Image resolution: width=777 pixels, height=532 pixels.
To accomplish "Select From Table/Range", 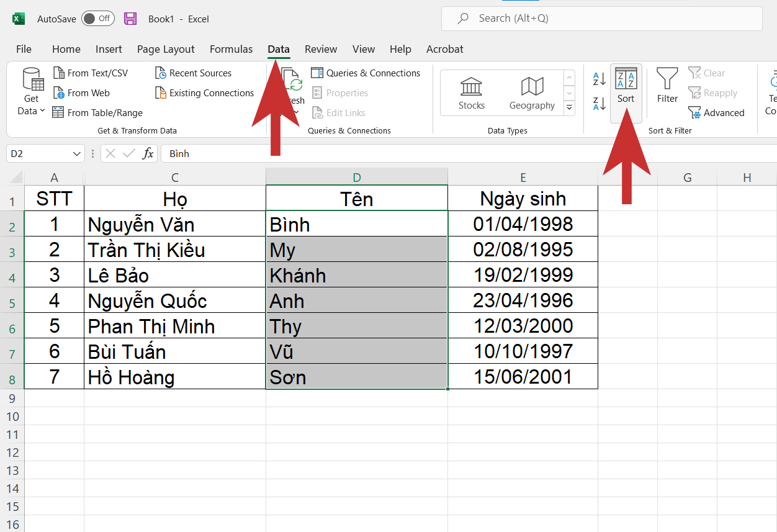I will pyautogui.click(x=97, y=113).
